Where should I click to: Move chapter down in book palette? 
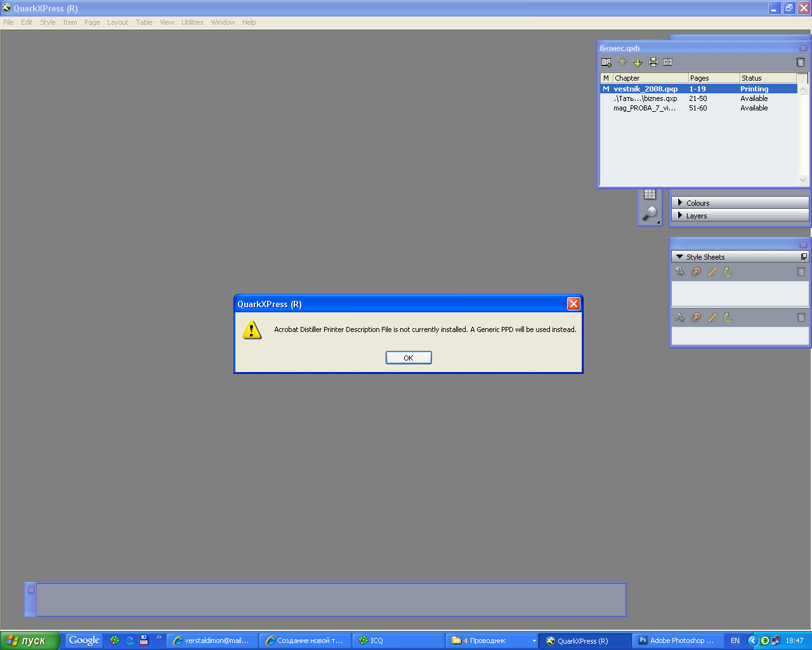click(638, 62)
